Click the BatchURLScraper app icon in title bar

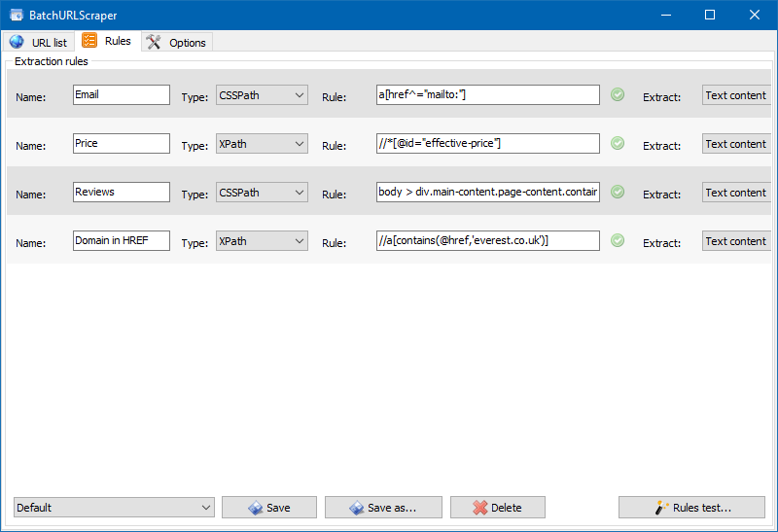(17, 16)
